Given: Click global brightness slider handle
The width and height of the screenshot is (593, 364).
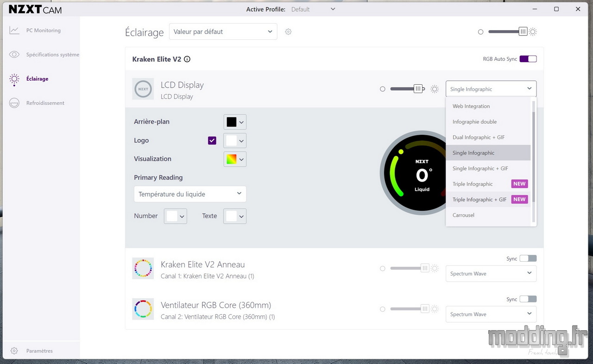Looking at the screenshot, I should point(523,31).
